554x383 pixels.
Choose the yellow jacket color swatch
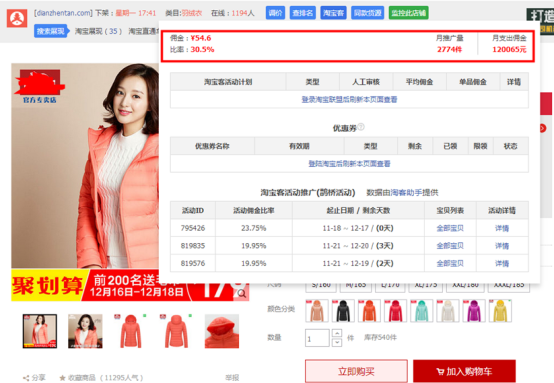tap(500, 311)
